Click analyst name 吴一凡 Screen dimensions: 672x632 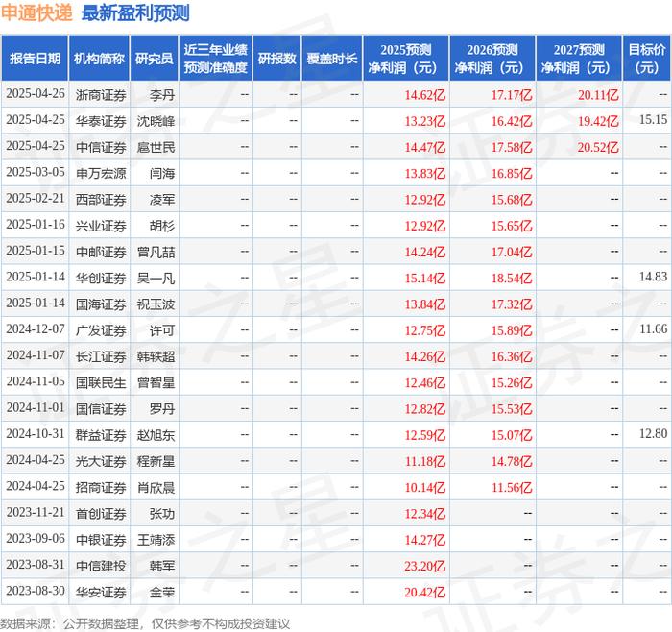click(156, 278)
